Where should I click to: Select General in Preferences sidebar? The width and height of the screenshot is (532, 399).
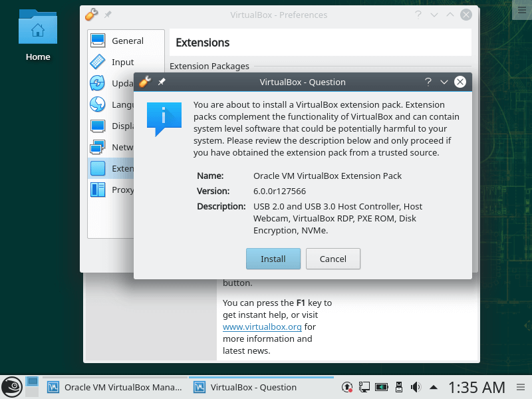point(126,41)
